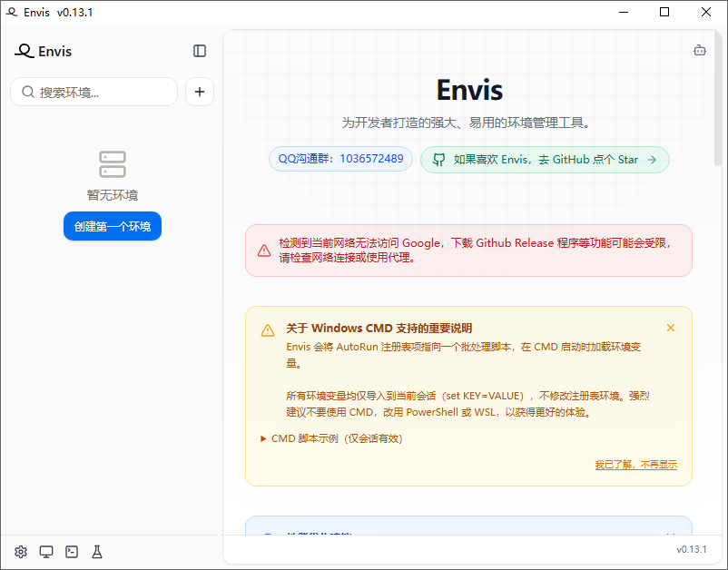728x570 pixels.
Task: Click the monitor icon in bottom bar
Action: (x=46, y=552)
